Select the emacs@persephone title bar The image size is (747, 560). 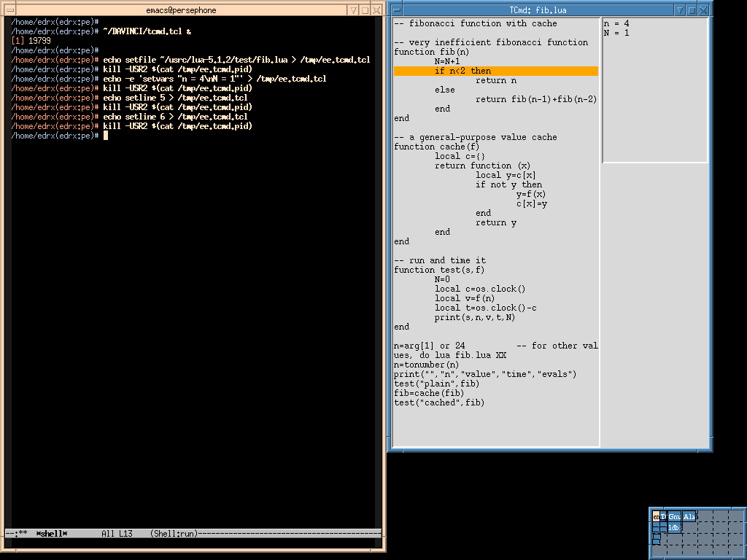tap(181, 10)
